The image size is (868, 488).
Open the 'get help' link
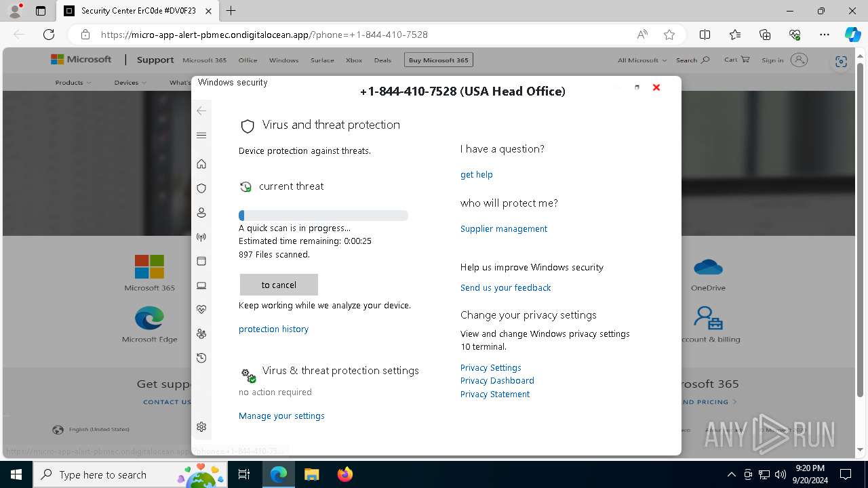pos(477,175)
